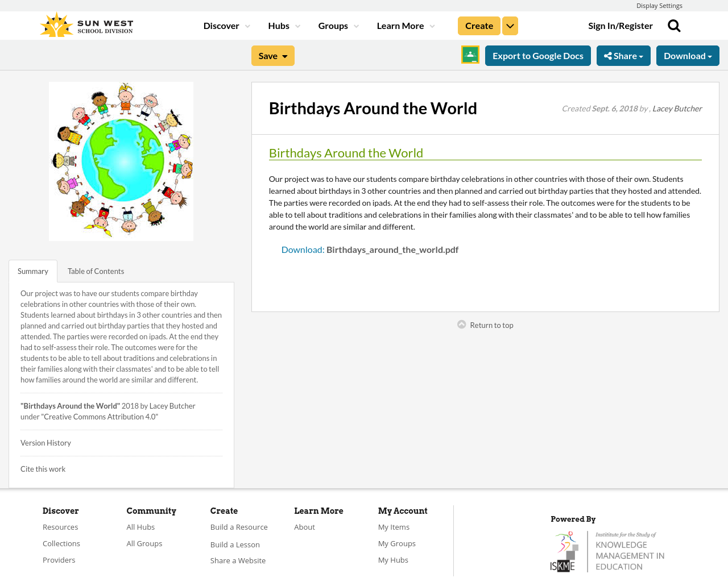Share to Google Classroom icon
Image resolution: width=728 pixels, height=582 pixels.
point(470,55)
